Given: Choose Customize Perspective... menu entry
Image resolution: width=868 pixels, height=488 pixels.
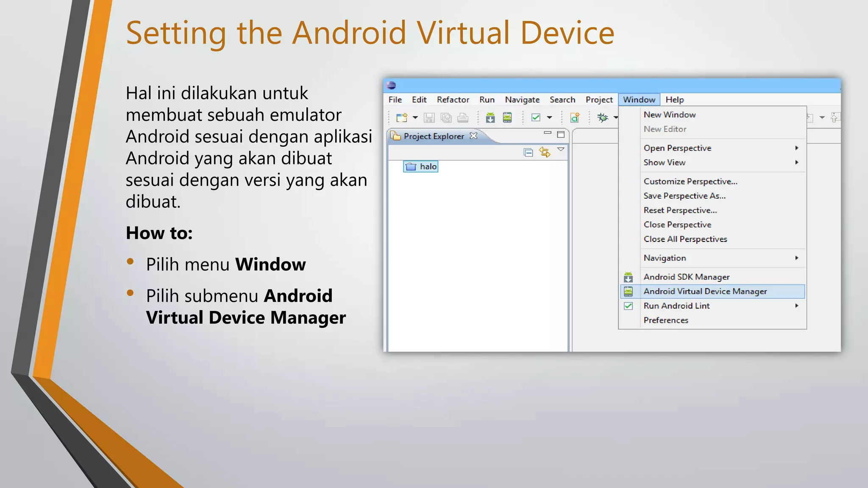Looking at the screenshot, I should click(712, 181).
